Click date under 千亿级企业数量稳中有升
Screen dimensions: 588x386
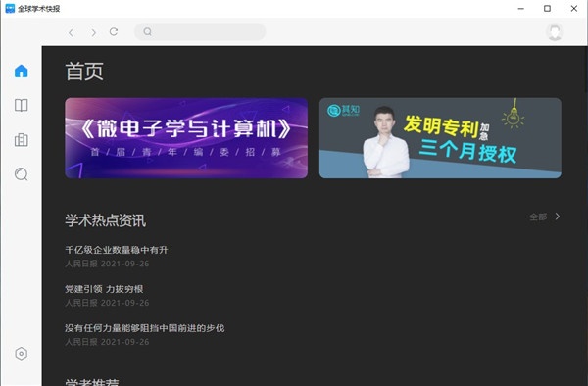[124, 264]
